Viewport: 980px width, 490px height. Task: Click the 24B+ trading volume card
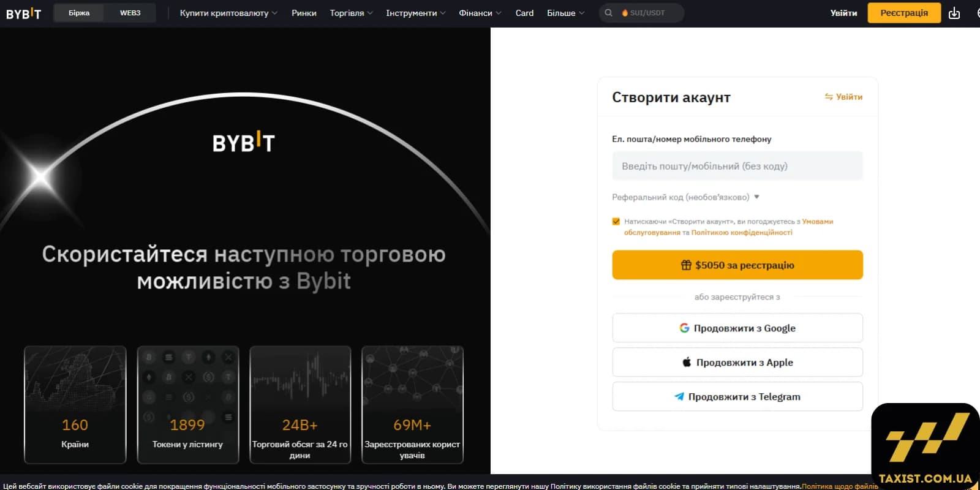300,405
